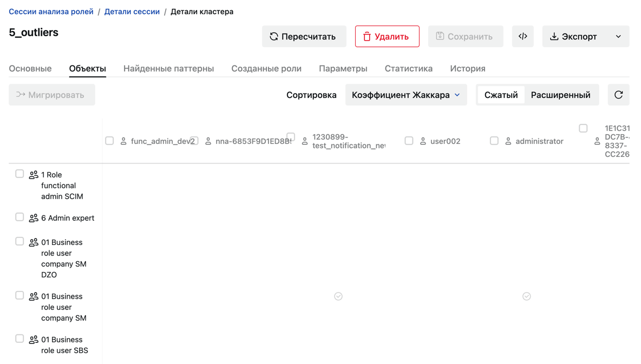Go back to Детали сессии breadcrumb
The image size is (641, 364).
[x=132, y=11]
